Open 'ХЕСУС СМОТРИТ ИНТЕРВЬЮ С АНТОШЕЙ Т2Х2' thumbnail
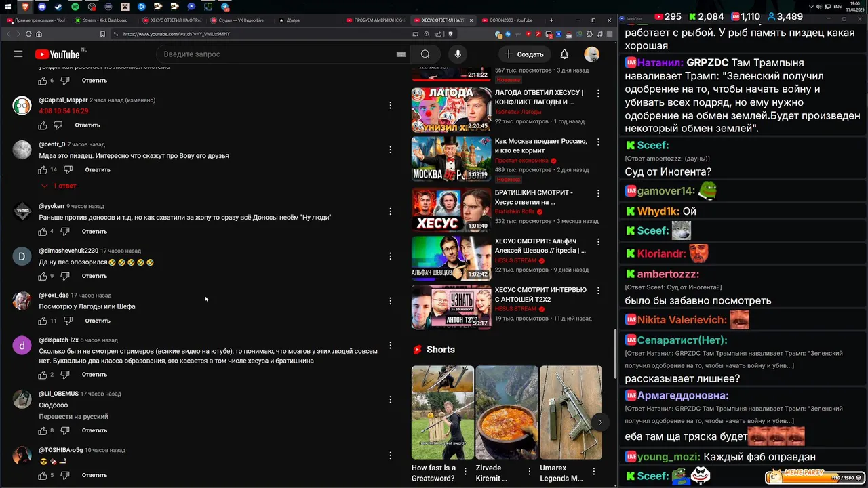 451,306
